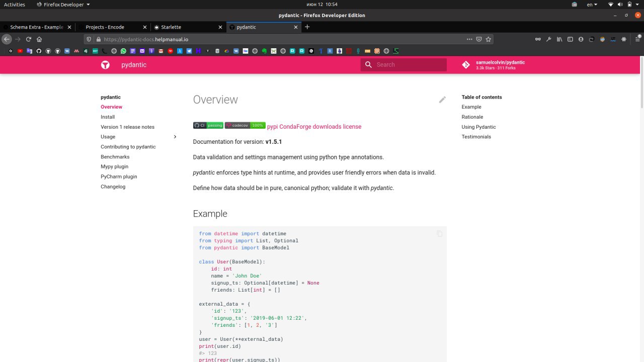Viewport: 644px width, 362px height.
Task: Switch to the Schema Extra - Example tab
Action: pos(37,27)
